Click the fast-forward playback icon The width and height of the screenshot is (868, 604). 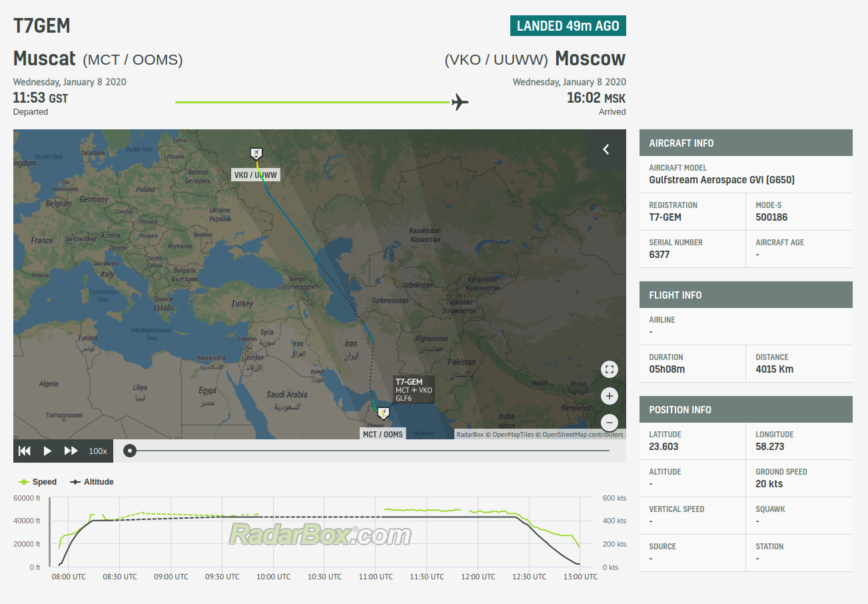71,451
